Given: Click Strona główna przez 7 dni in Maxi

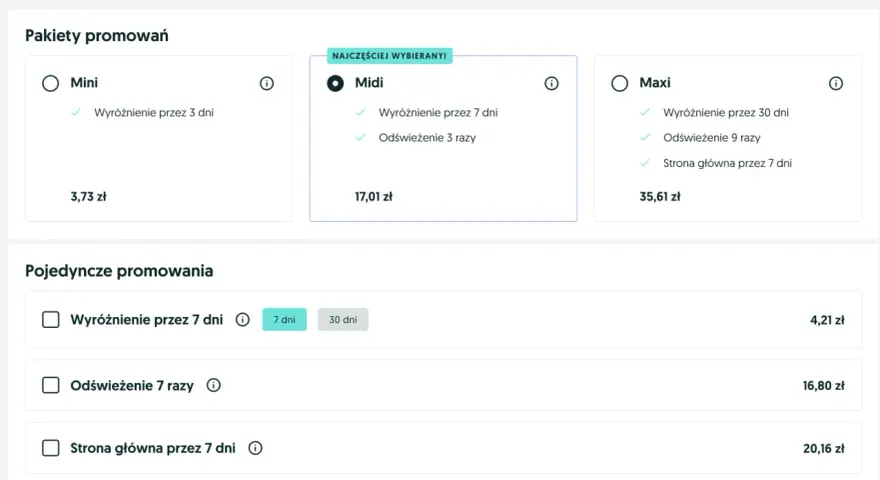Looking at the screenshot, I should [727, 163].
